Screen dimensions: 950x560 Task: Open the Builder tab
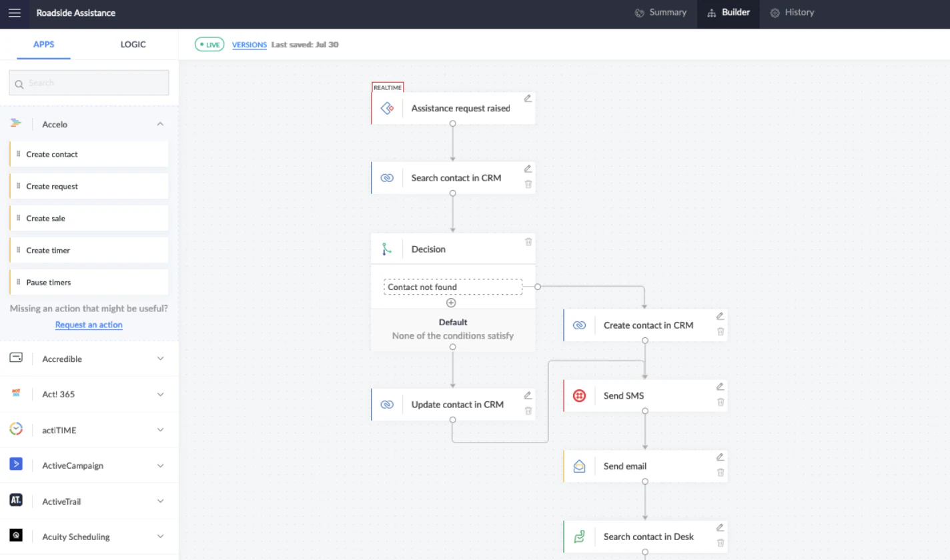coord(729,13)
